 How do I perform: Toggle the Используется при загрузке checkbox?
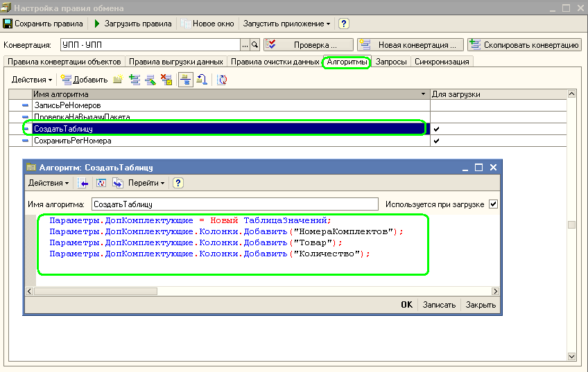[x=493, y=204]
